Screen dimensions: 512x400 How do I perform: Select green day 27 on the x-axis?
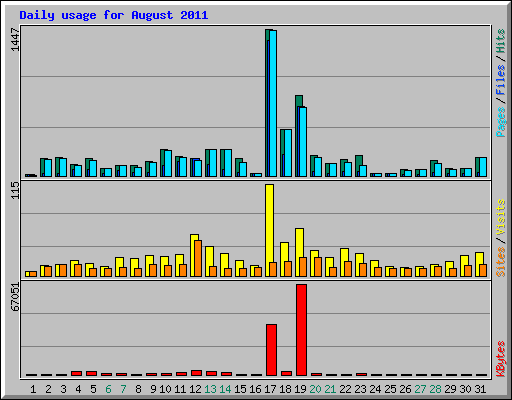click(x=420, y=389)
